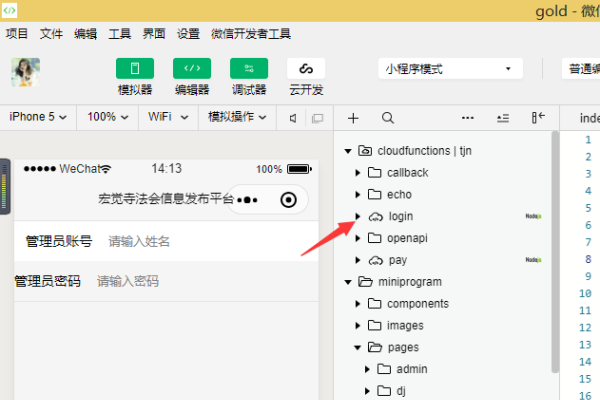Open the 文件 menu
The image size is (600, 400).
pos(51,34)
